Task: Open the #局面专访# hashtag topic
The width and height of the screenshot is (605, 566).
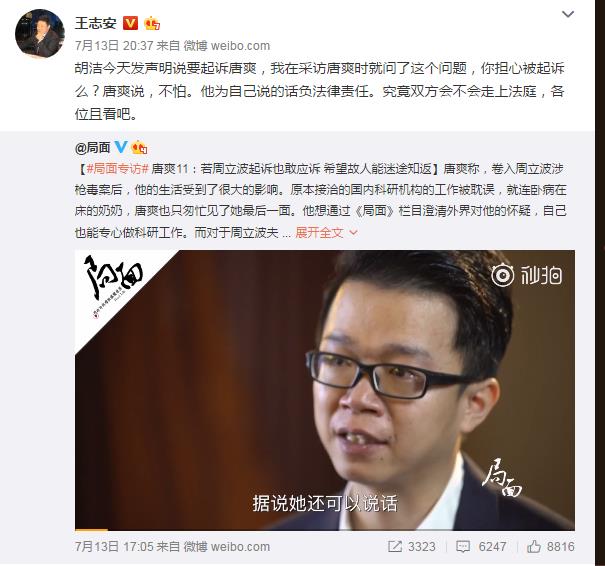Action: 118,169
